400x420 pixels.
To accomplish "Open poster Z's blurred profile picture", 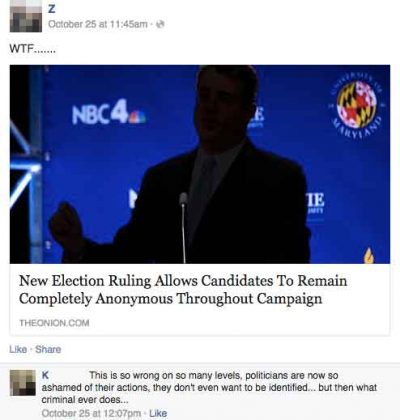I will coord(26,16).
